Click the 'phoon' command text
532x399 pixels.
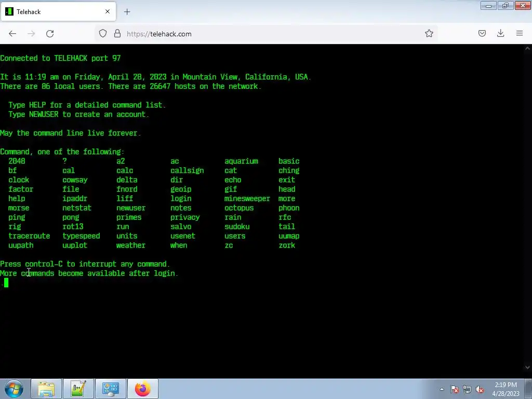click(x=289, y=208)
